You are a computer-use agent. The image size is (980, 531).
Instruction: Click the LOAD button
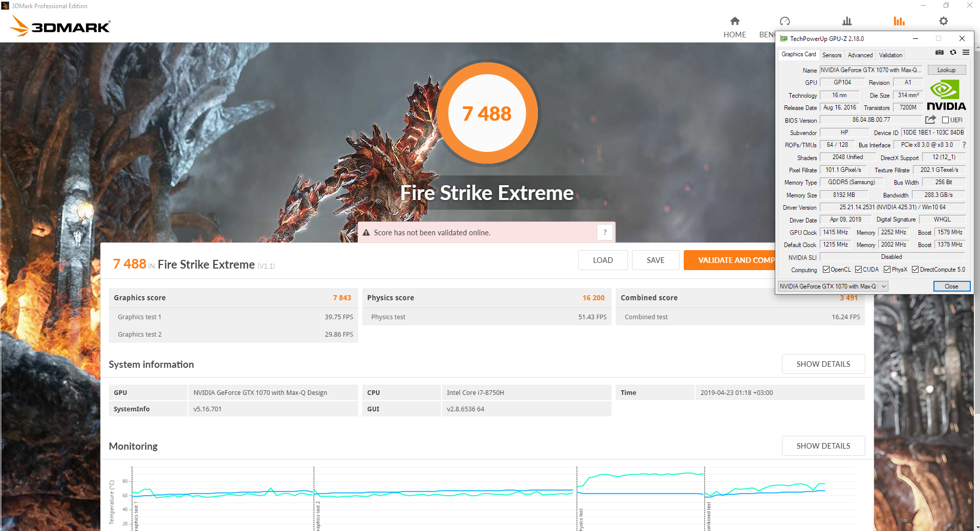click(x=603, y=260)
